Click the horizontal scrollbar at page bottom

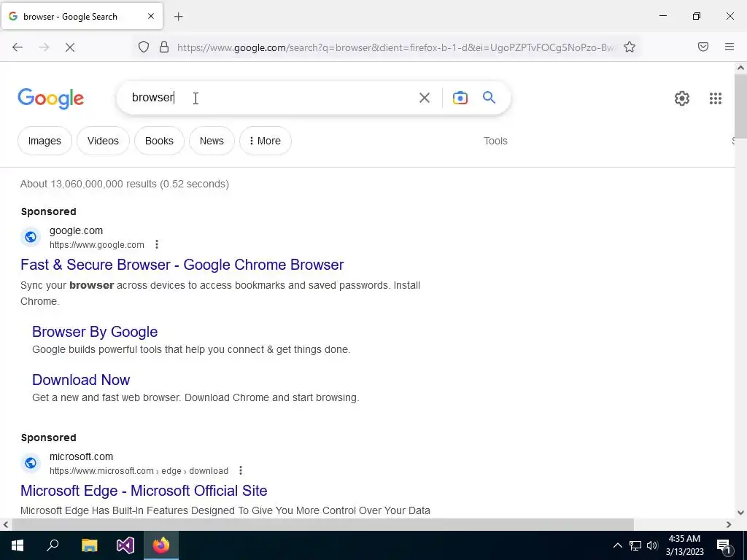(323, 524)
